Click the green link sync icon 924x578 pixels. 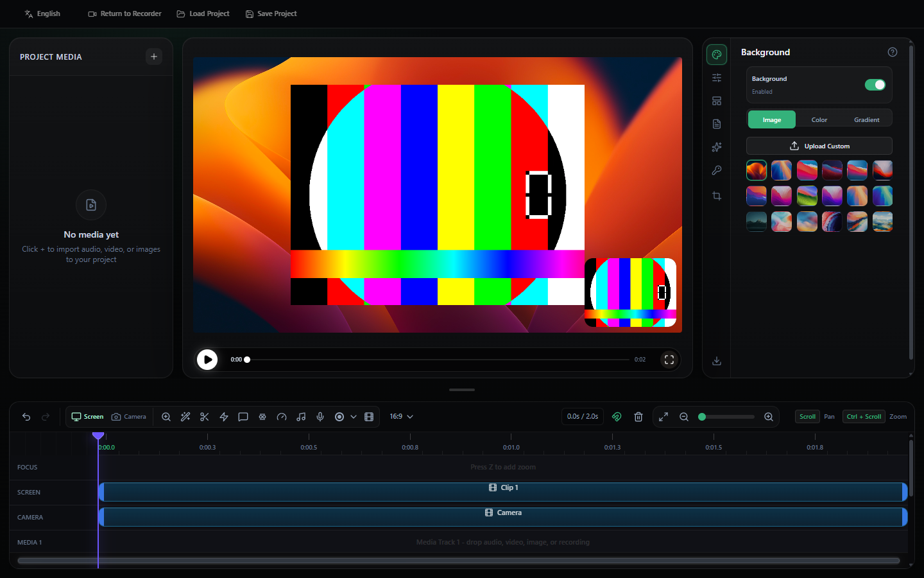(617, 417)
